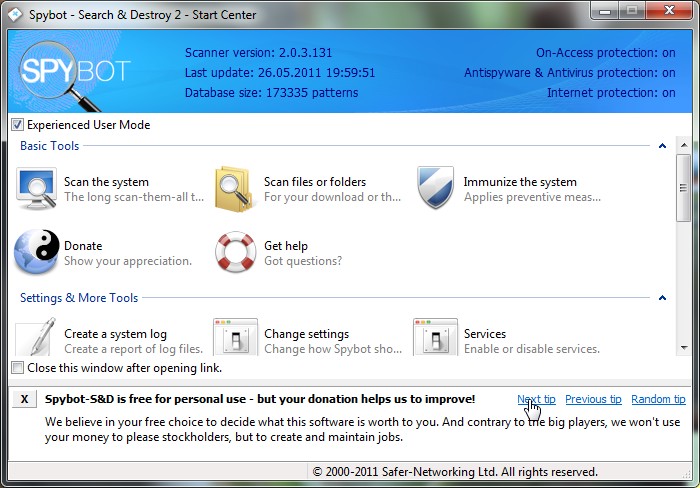Click the Internet protection: on status

[x=611, y=93]
